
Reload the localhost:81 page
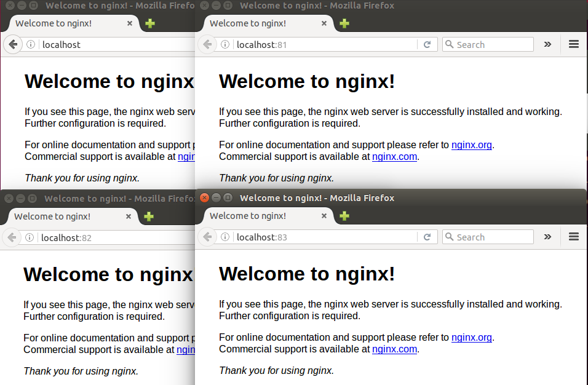click(427, 44)
